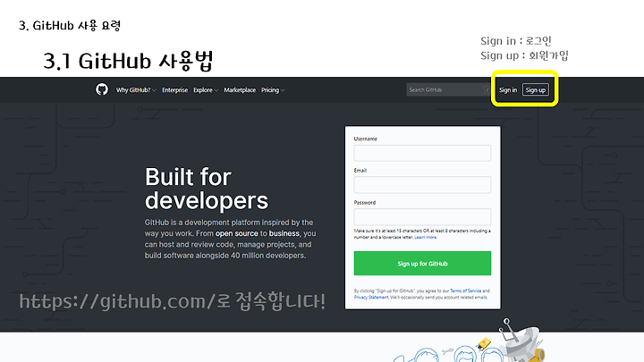Focus the Email input field

click(422, 185)
